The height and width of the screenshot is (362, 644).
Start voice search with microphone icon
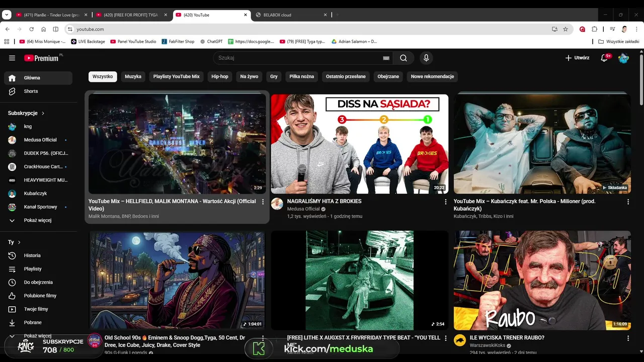426,58
